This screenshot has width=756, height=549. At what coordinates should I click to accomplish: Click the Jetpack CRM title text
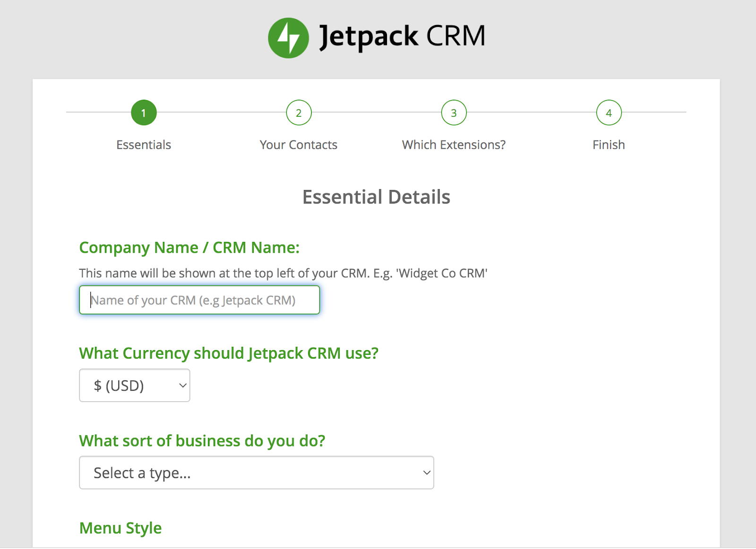tap(403, 37)
